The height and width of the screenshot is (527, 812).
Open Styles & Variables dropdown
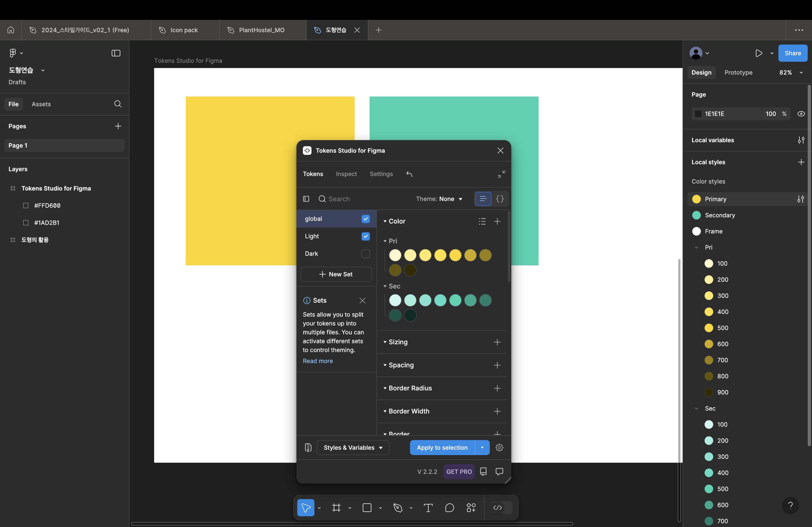[353, 448]
